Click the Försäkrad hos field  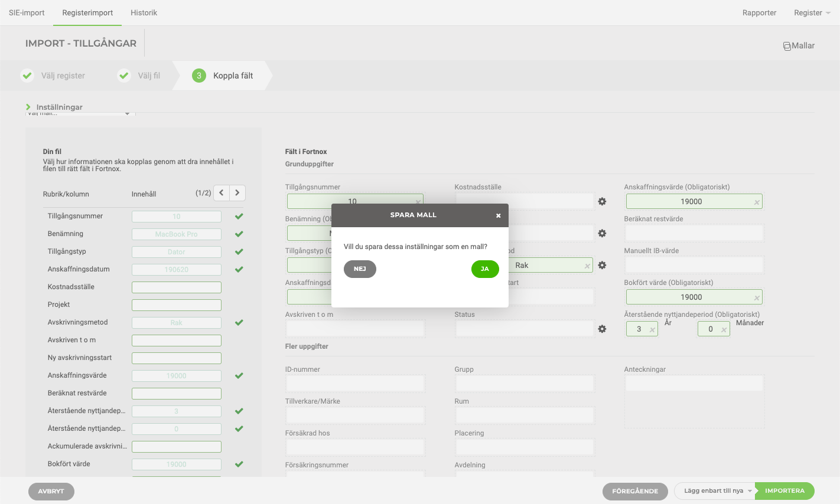pos(355,447)
